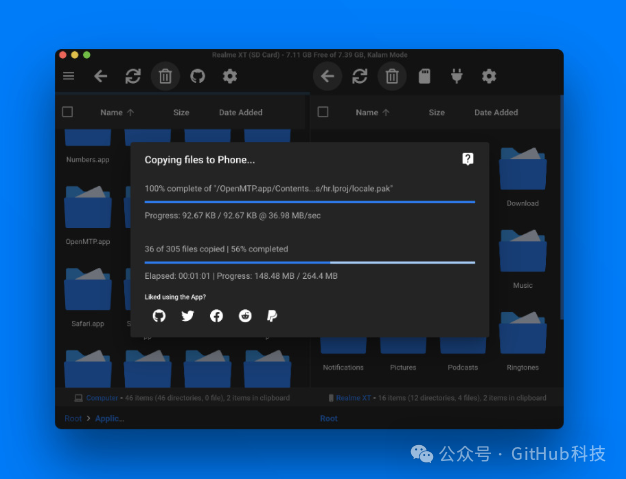Sort phone pane by Name column
Screen dimensions: 626x479
click(372, 113)
